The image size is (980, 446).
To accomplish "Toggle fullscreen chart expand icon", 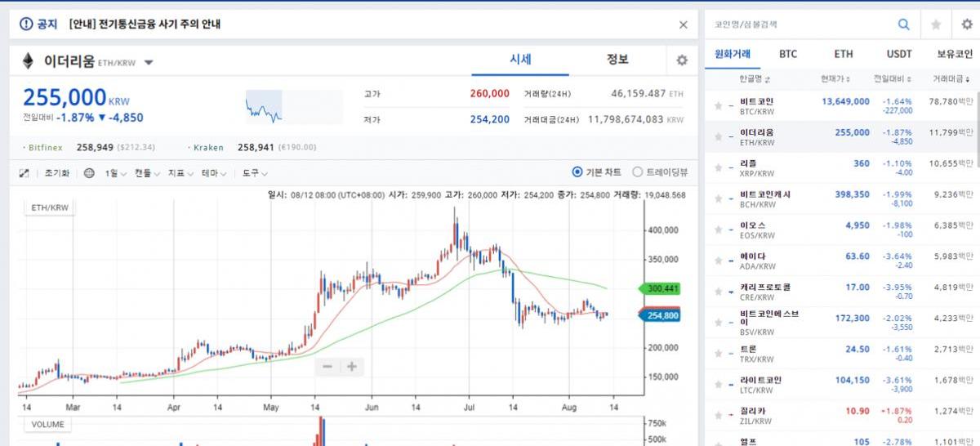I will coord(24,173).
